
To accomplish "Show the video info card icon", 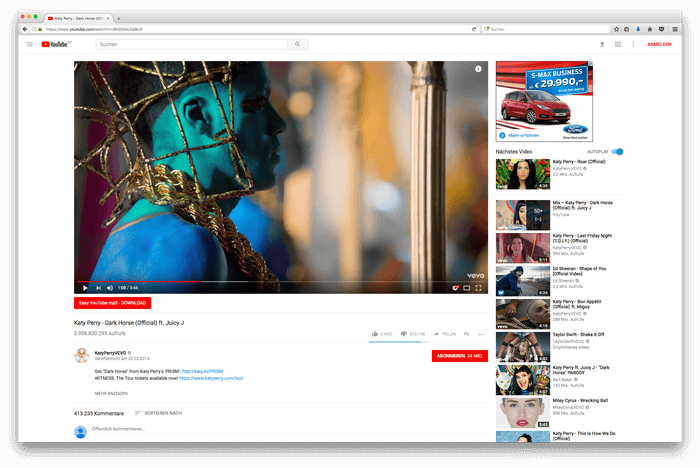I will 478,69.
